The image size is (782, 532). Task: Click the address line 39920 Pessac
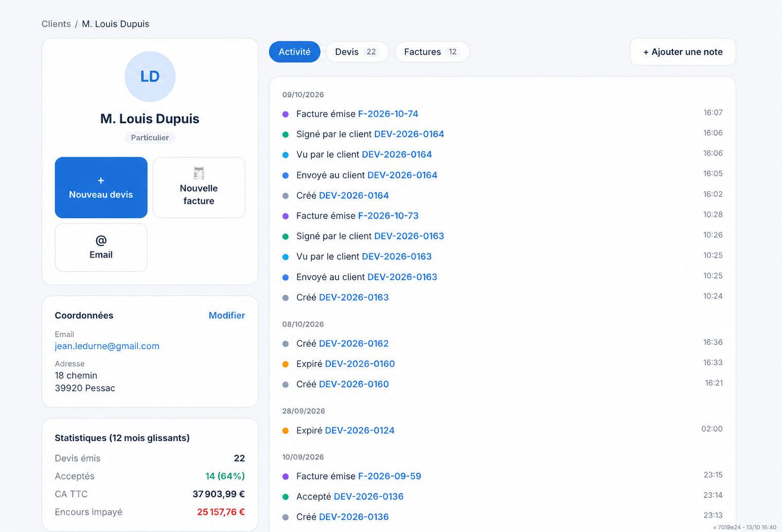point(85,388)
